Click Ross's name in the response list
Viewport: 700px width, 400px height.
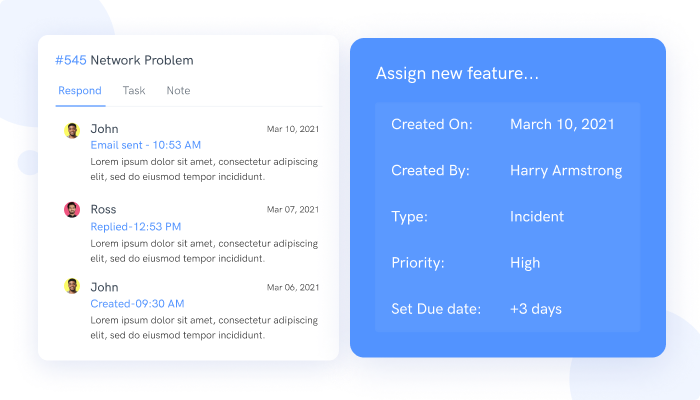(103, 209)
